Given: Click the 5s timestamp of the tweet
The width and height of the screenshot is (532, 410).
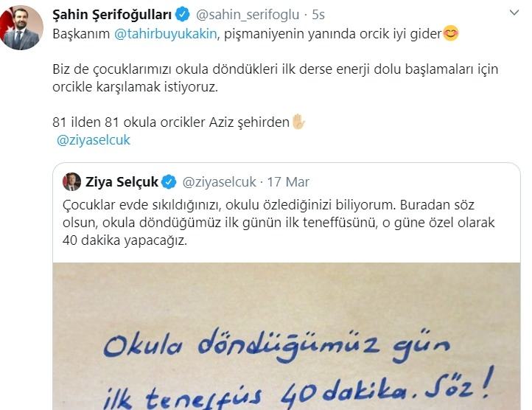Looking at the screenshot, I should 318,15.
